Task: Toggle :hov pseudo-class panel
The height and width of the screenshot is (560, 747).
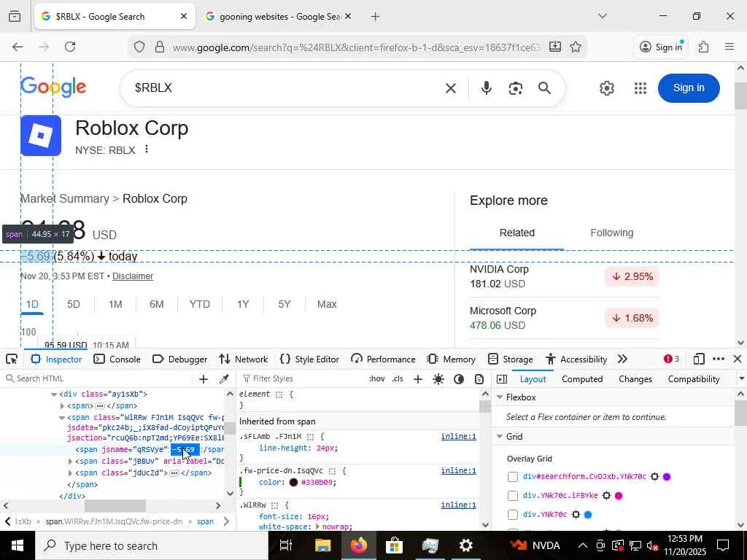Action: (377, 379)
